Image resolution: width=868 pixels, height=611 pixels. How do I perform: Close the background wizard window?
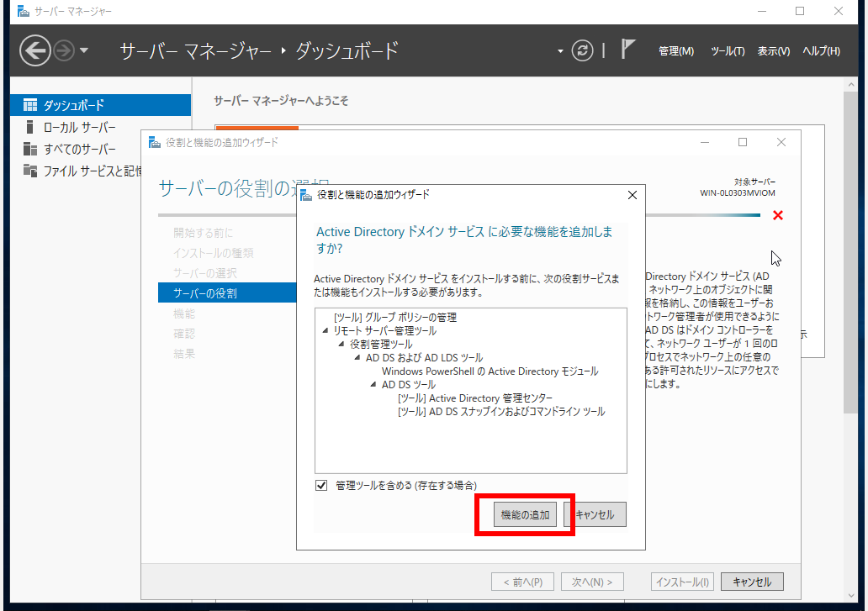[x=781, y=142]
